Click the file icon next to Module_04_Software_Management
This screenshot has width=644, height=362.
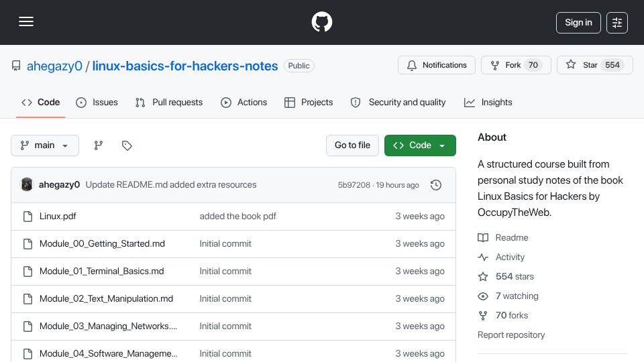(x=28, y=354)
